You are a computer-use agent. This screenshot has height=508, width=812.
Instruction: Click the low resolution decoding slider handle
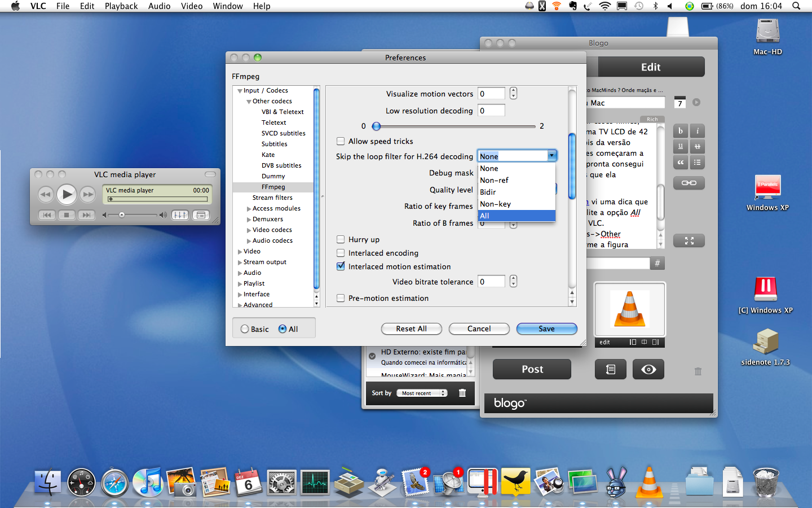[376, 126]
